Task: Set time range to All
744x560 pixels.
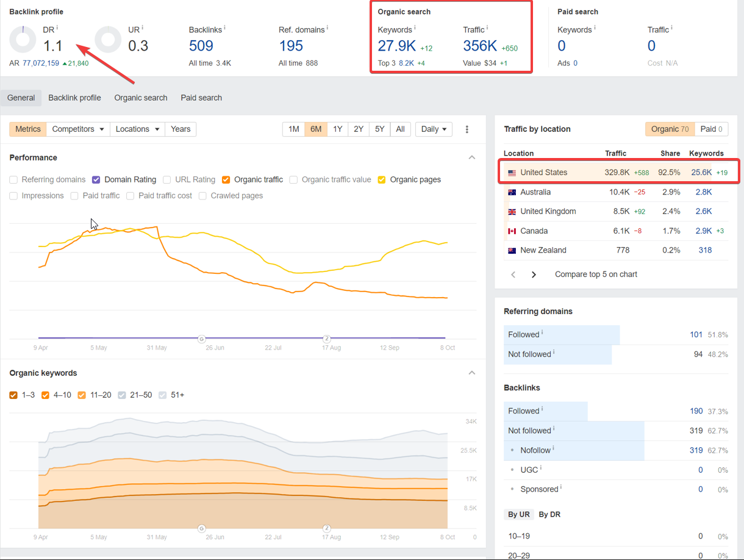Action: tap(400, 129)
